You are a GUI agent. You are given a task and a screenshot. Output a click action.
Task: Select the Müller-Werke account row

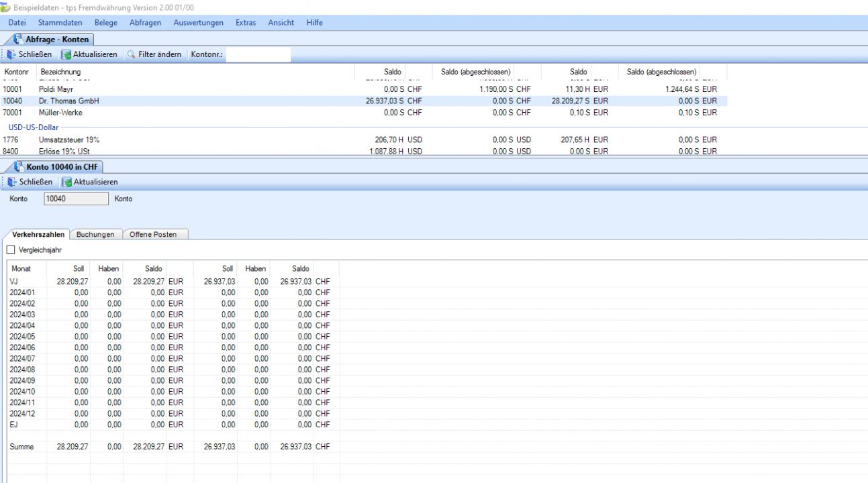pyautogui.click(x=60, y=113)
